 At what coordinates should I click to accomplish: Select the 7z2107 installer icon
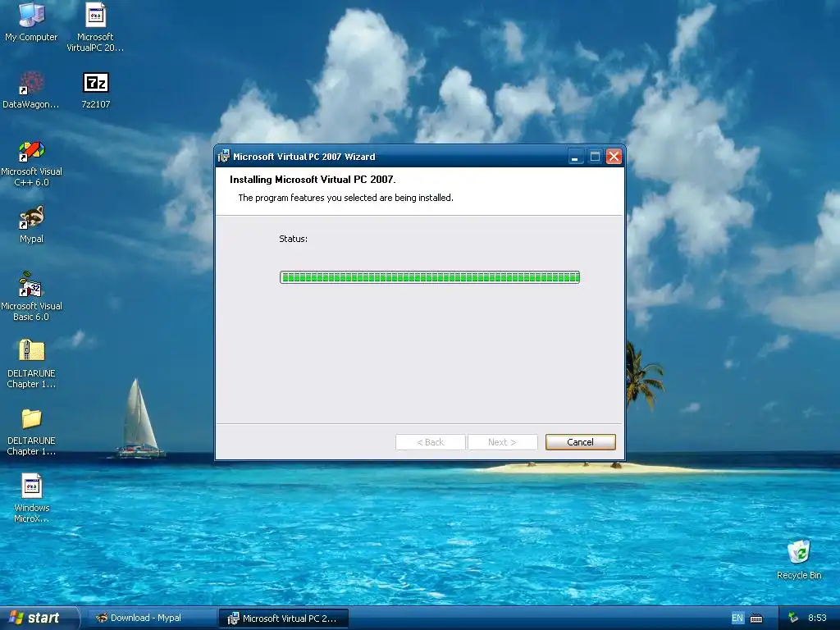tap(96, 89)
